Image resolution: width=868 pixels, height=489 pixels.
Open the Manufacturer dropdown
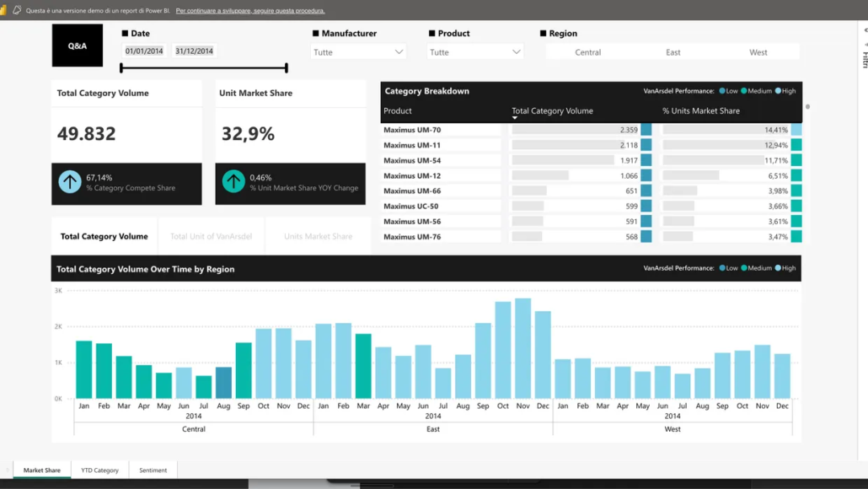coord(358,52)
